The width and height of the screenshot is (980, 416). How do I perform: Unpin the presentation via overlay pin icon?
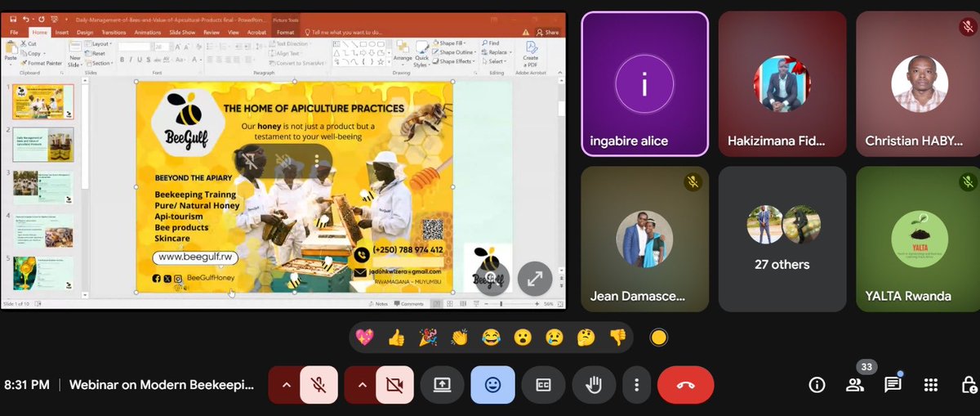[x=252, y=162]
